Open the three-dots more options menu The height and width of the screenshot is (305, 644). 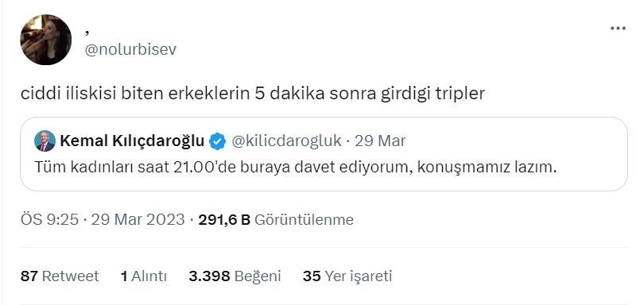point(618,29)
